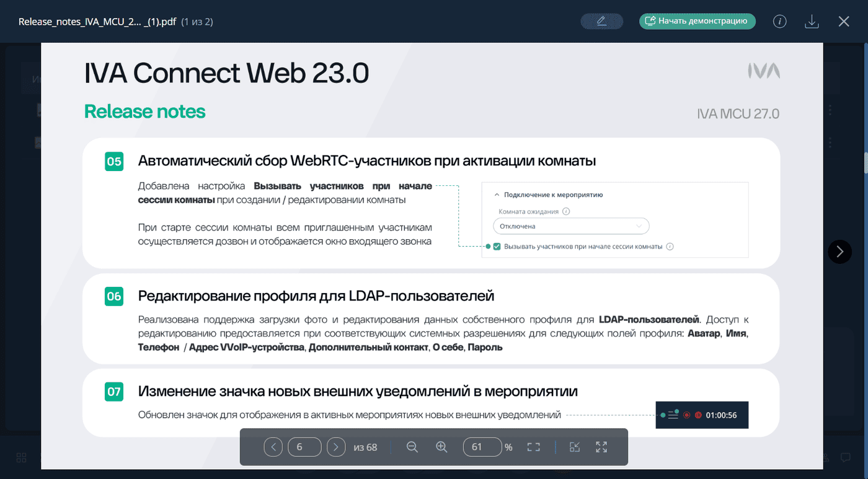Click the chat bubble icon in background bar
Viewport: 868px width, 479px height.
pos(845,458)
